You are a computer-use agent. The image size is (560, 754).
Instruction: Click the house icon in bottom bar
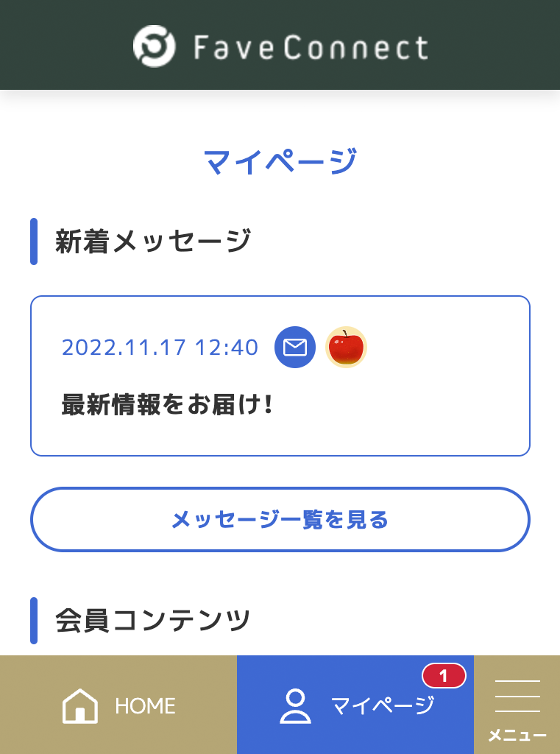(x=79, y=705)
